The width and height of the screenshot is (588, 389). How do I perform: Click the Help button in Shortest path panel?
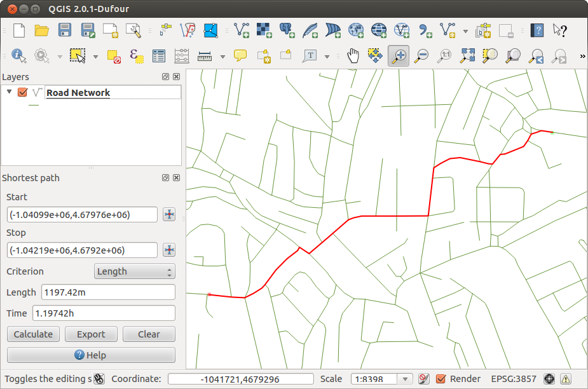[x=91, y=355]
